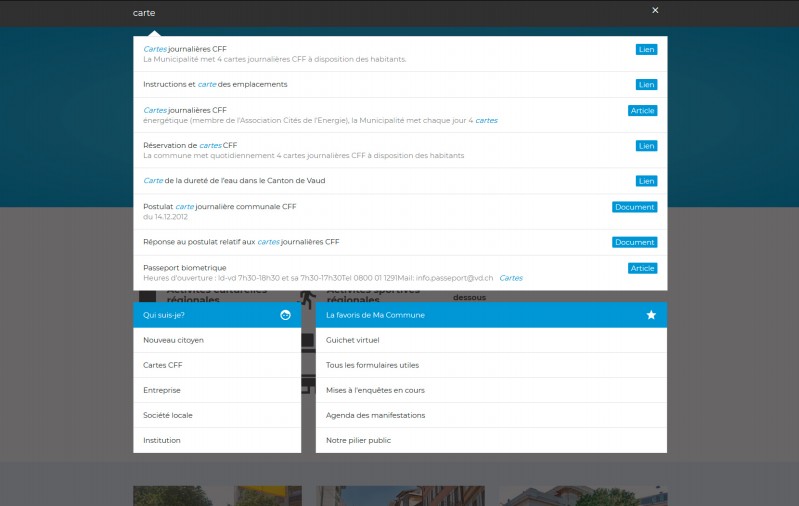Select 'Nouveau citoyen' in Qui suis-je menu
799x506 pixels.
point(173,340)
